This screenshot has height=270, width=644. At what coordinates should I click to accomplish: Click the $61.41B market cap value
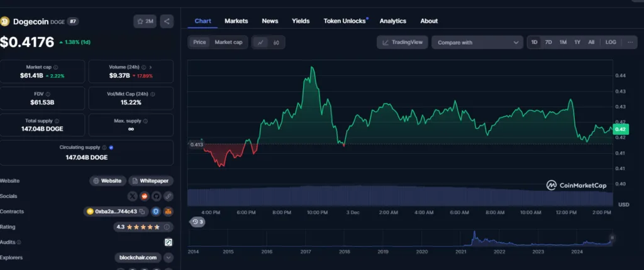pyautogui.click(x=31, y=75)
